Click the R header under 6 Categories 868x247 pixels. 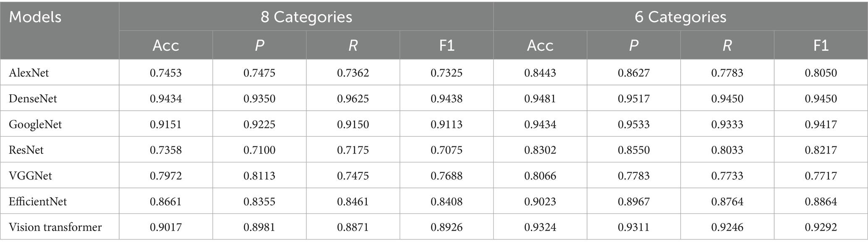[x=727, y=45]
